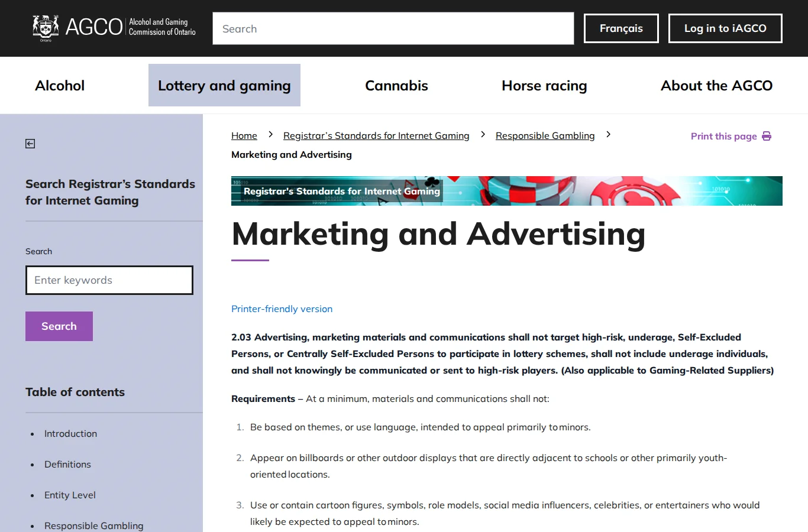
Task: Click the Requirements sentence
Action: point(390,398)
